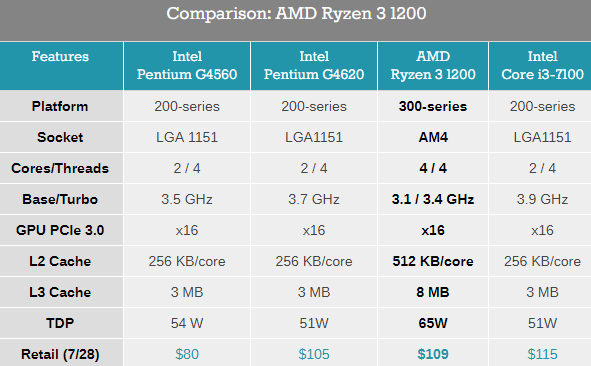Select the TDP row label
This screenshot has height=366, width=591.
pyautogui.click(x=60, y=323)
